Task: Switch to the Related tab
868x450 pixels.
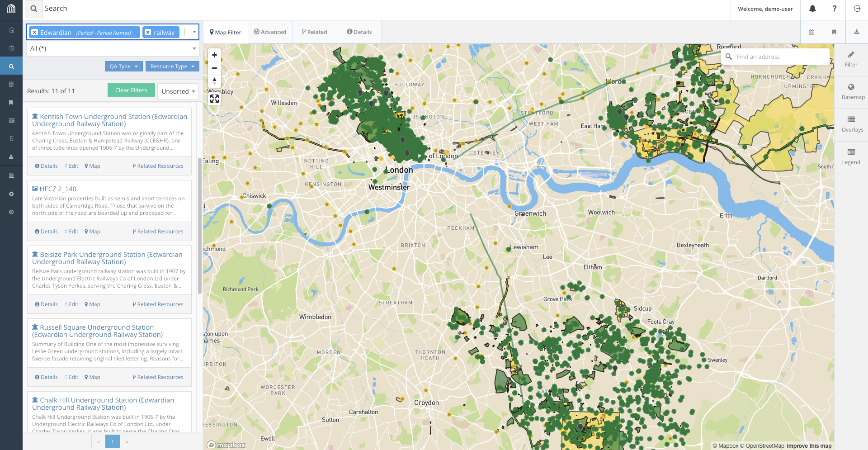Action: pos(314,32)
